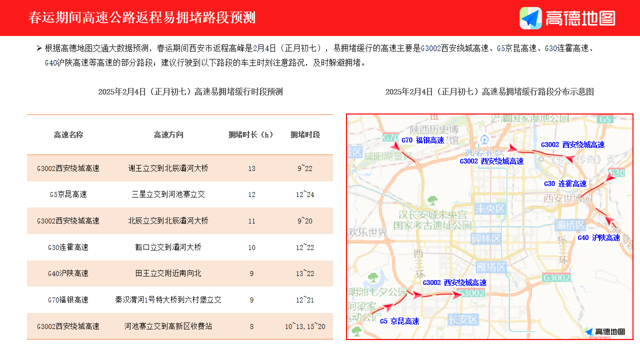Click the green G5 highway shield on map
The height and width of the screenshot is (360, 640).
pos(605,119)
